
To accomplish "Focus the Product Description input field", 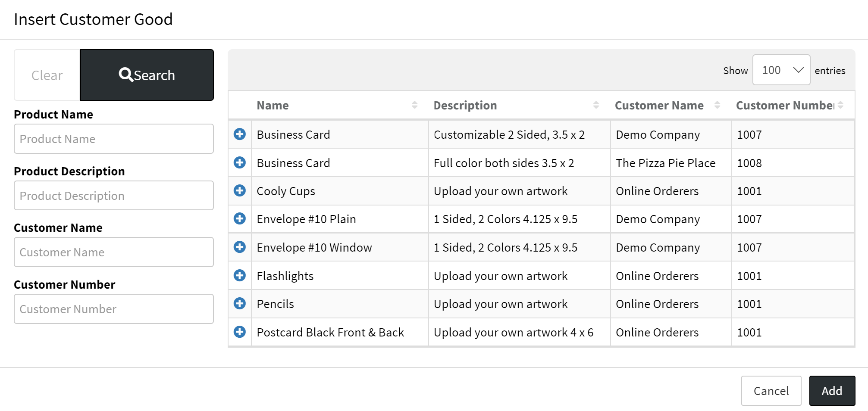I will pos(114,196).
